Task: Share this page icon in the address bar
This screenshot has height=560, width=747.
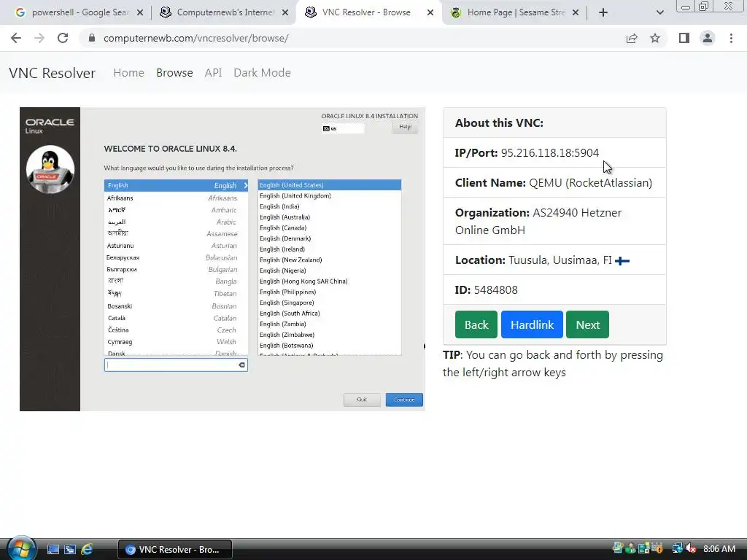Action: coord(632,38)
